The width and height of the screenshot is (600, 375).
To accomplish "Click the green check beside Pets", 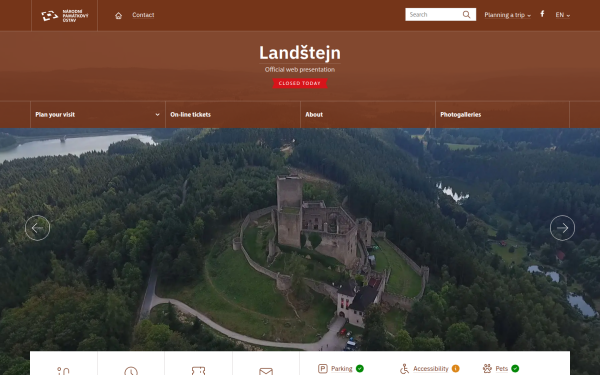I will coord(515,368).
